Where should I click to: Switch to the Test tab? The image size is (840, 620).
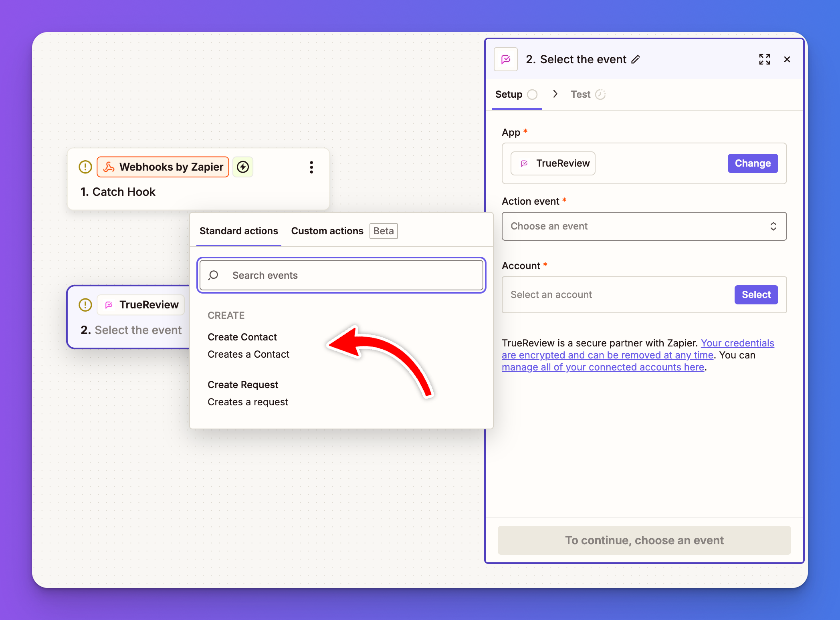[581, 95]
